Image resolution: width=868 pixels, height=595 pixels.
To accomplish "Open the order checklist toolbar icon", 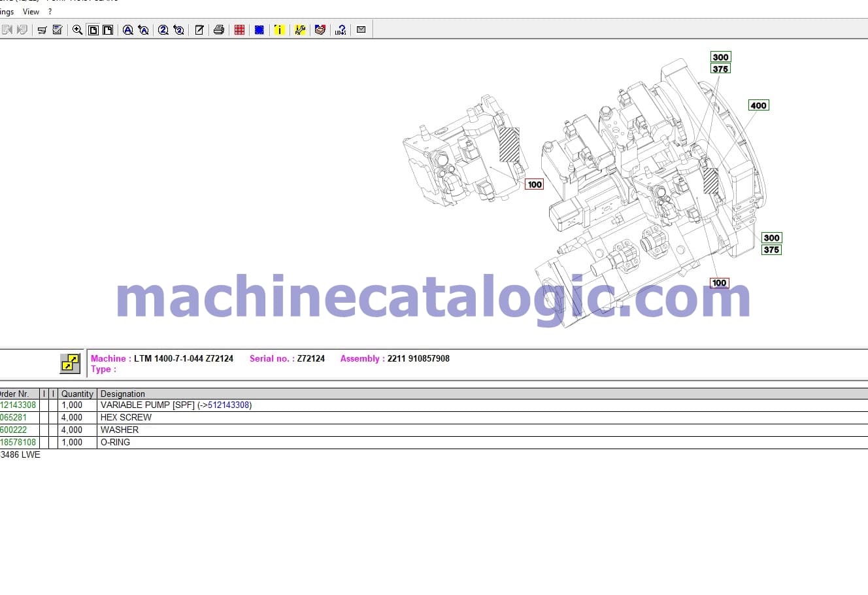I will pos(58,29).
